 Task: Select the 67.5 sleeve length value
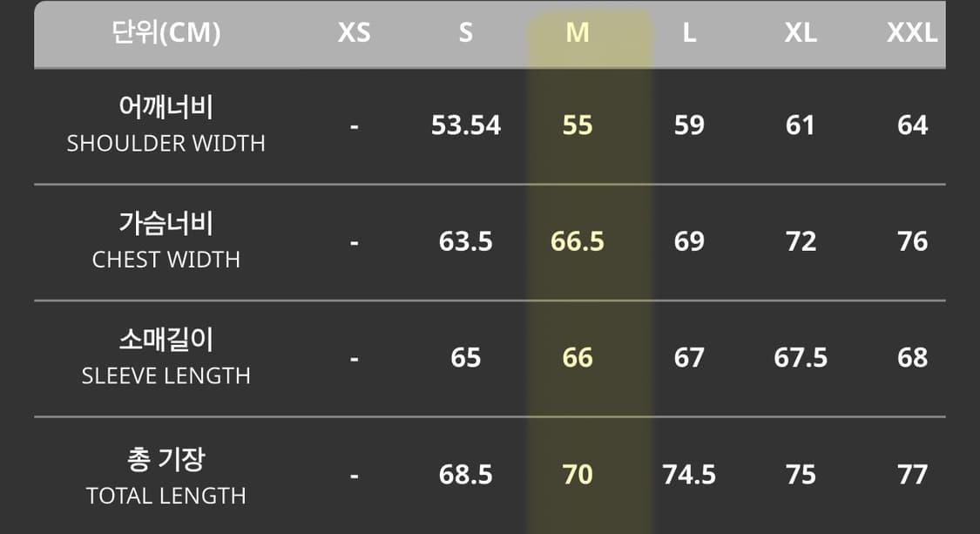coord(801,358)
